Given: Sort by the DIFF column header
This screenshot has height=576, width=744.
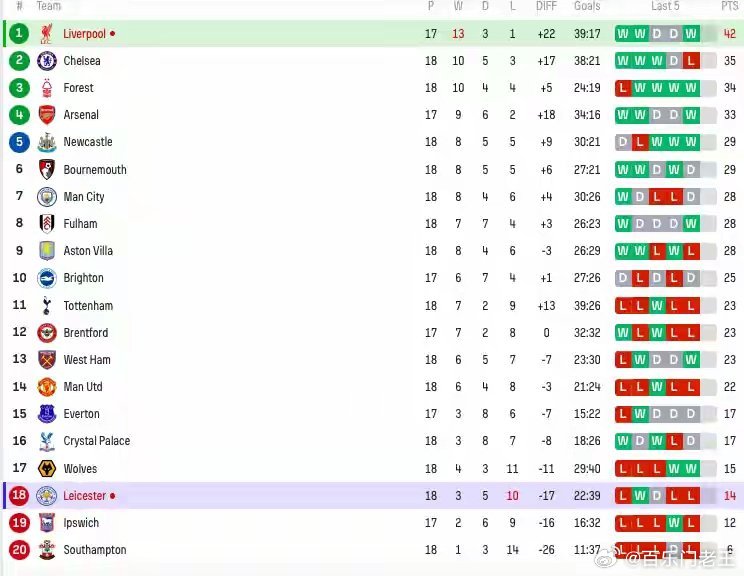Looking at the screenshot, I should pyautogui.click(x=546, y=6).
